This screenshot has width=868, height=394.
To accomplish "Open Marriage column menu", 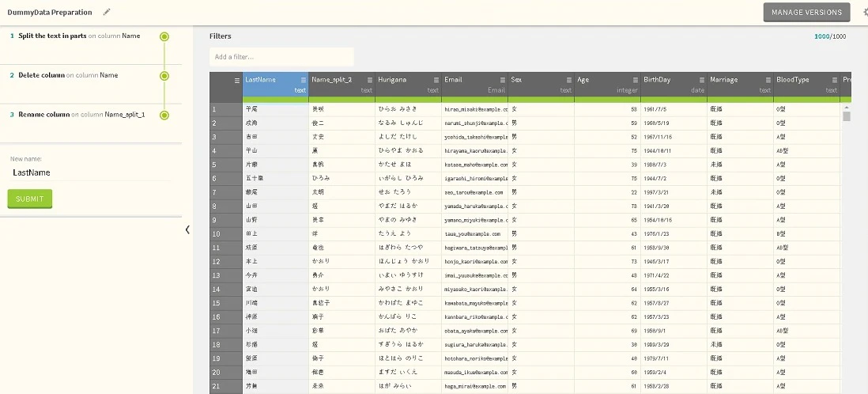I will tap(768, 80).
